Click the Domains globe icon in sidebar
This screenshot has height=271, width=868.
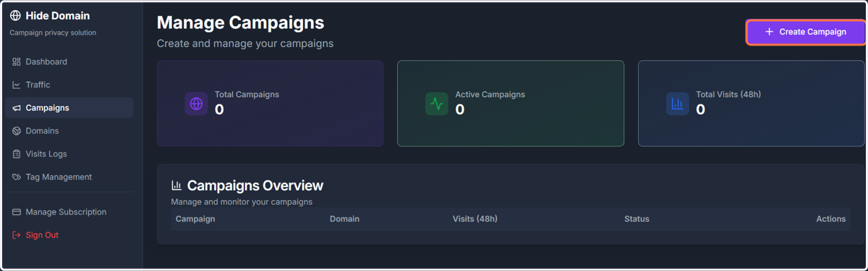(x=17, y=131)
